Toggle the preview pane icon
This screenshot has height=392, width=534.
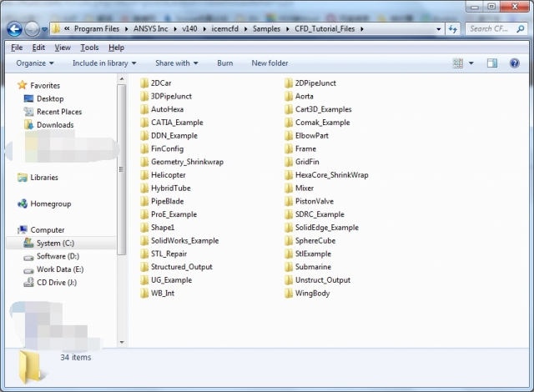(x=492, y=63)
